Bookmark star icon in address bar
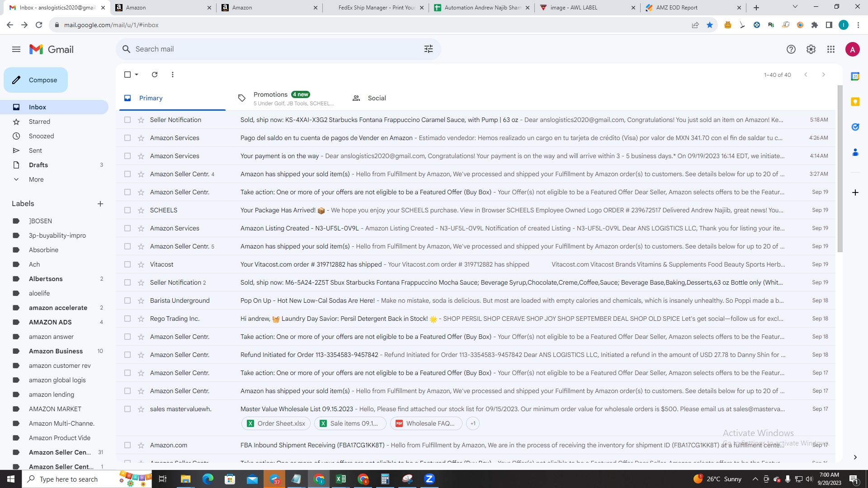 (x=710, y=25)
